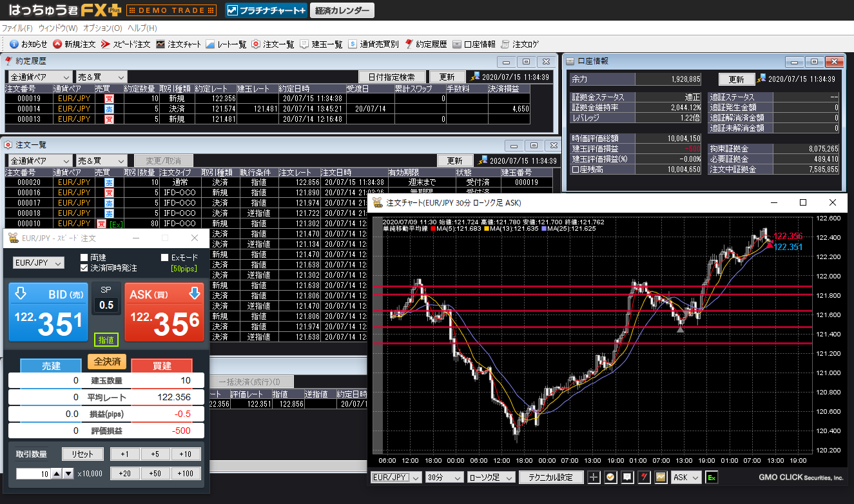
Task: Uncheck 決済同時発注 checkbox
Action: [84, 267]
